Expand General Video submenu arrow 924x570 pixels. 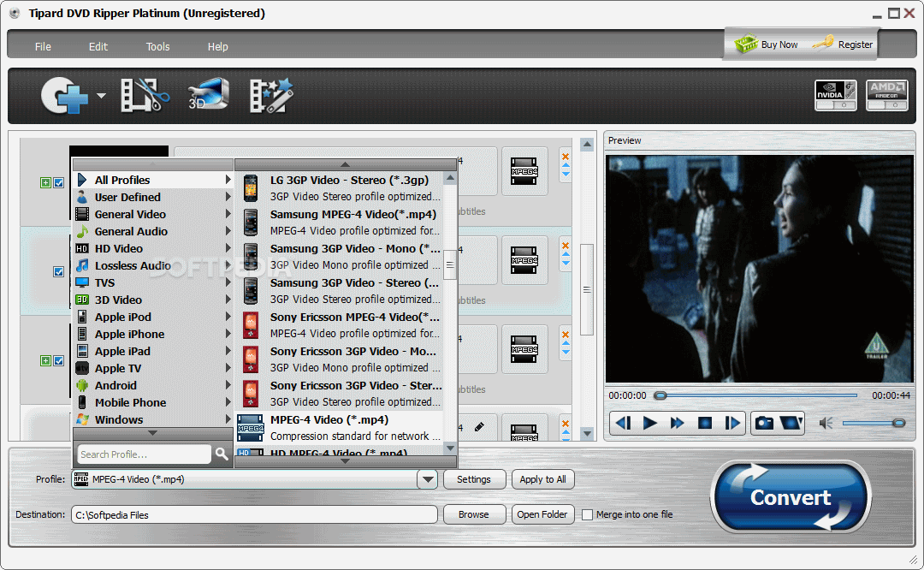tap(228, 214)
